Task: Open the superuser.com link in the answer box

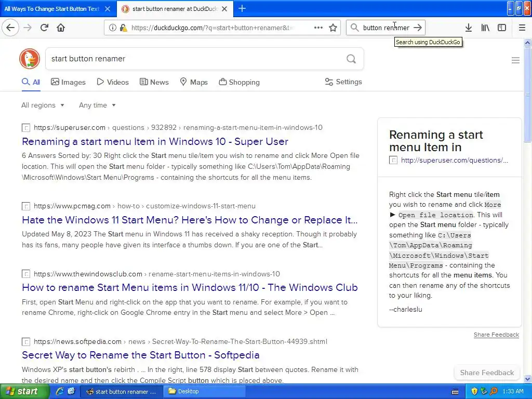Action: point(454,160)
